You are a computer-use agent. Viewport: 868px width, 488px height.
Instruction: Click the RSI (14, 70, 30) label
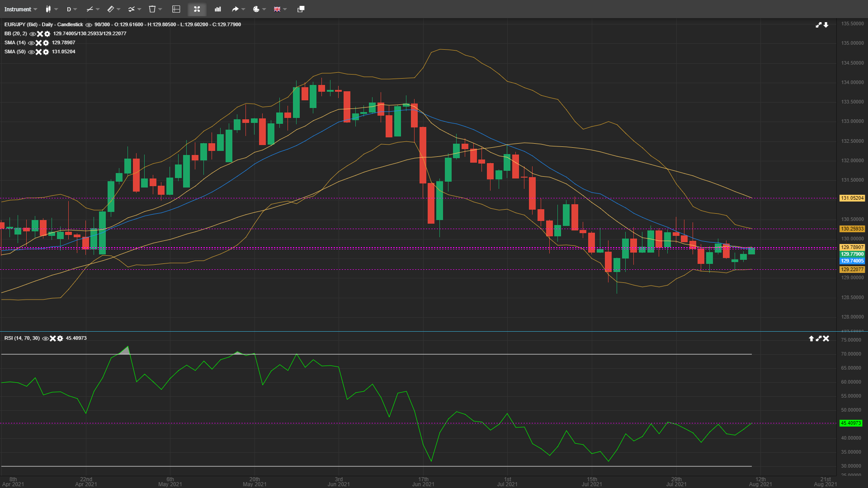click(22, 338)
